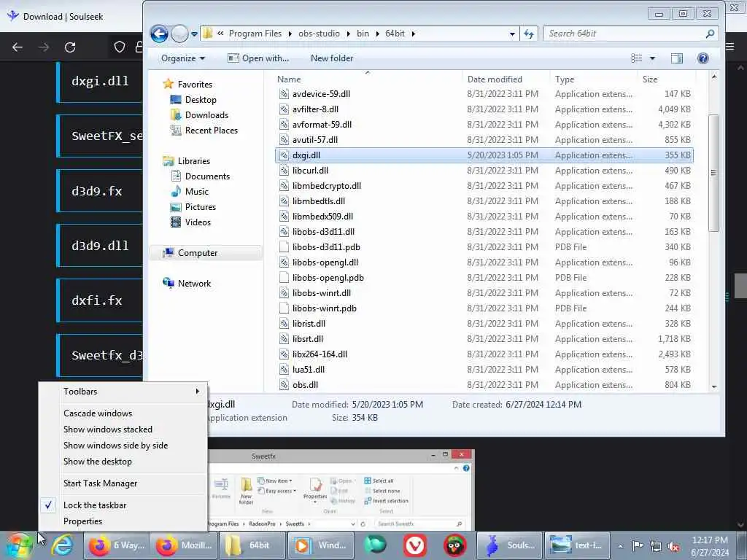Screen dimensions: 747x560
Task: Click browser reload button in Soulseek page
Action: coord(70,47)
